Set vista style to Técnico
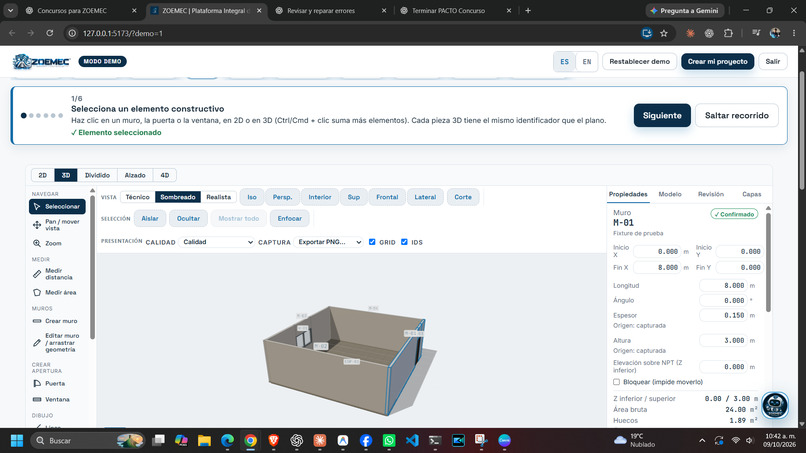Screen dimensions: 806x453 (x=137, y=197)
